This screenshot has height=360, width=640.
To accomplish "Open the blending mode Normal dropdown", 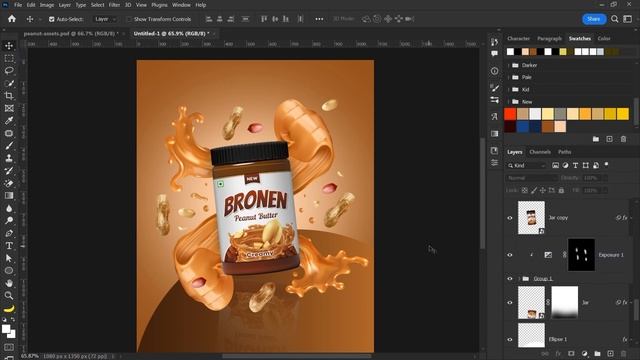I will (532, 178).
